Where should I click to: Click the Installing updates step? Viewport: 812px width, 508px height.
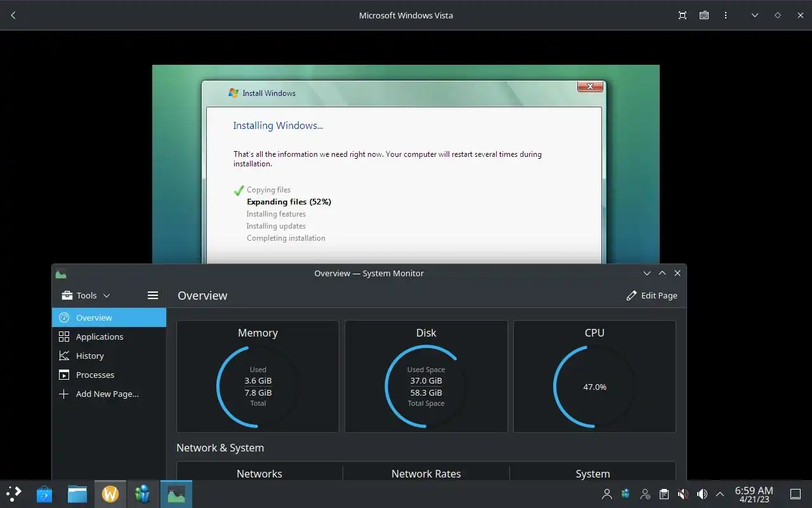[x=276, y=226]
